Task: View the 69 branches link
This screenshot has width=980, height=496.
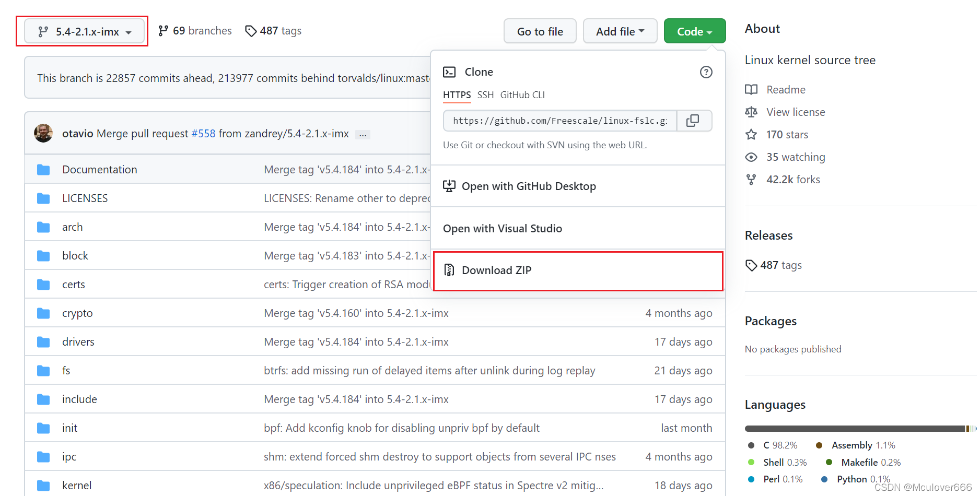Action: 195,31
